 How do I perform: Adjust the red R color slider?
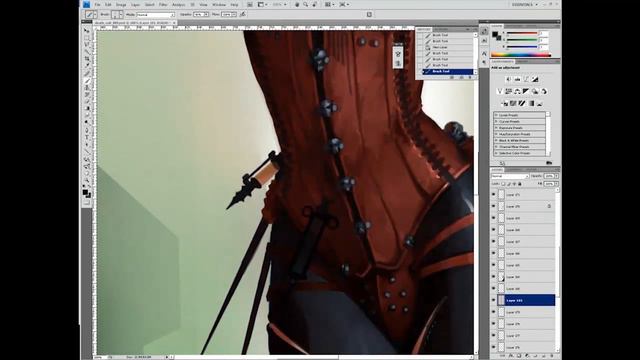pos(522,33)
